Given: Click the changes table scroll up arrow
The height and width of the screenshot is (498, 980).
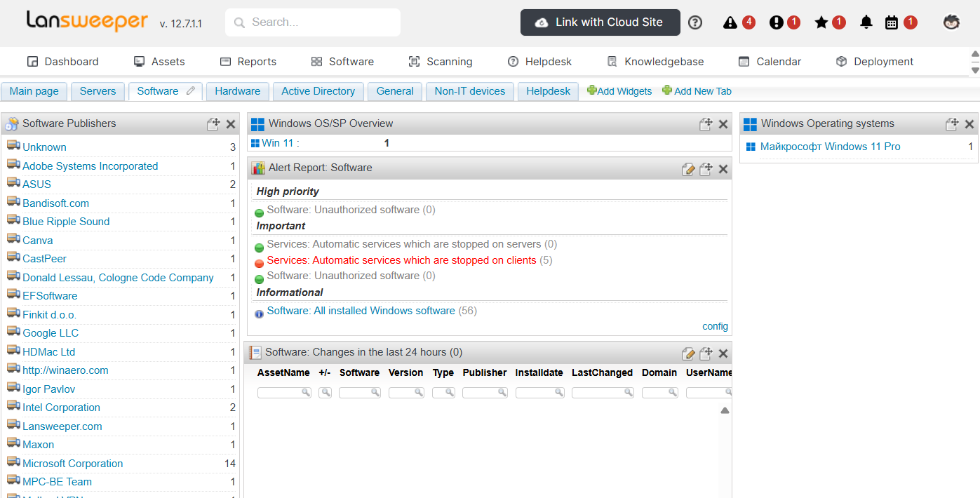Looking at the screenshot, I should 725,410.
